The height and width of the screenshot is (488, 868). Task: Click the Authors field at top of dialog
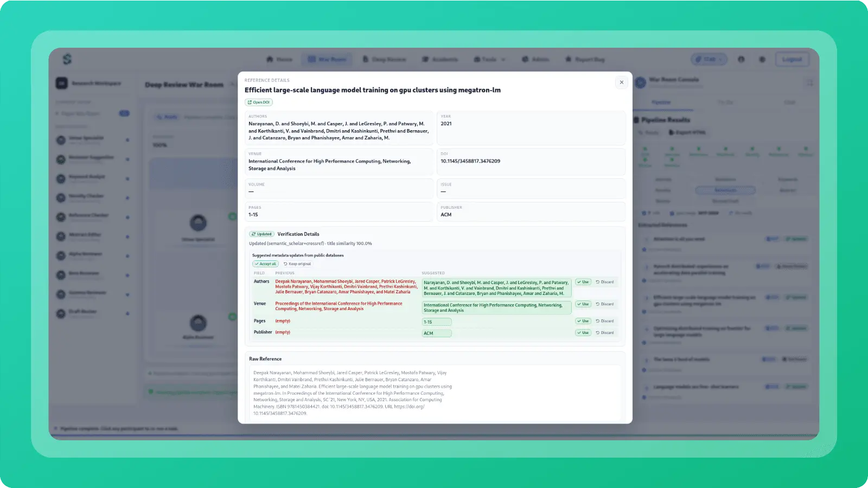click(339, 128)
